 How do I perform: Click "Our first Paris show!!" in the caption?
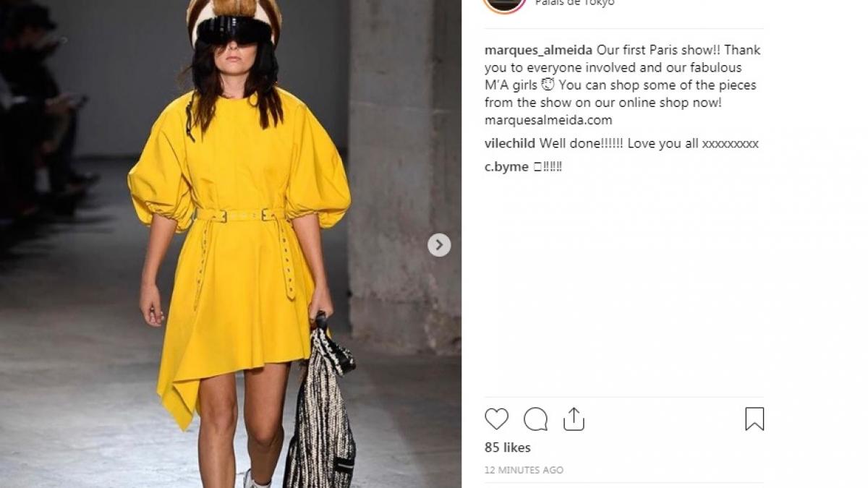(x=658, y=50)
